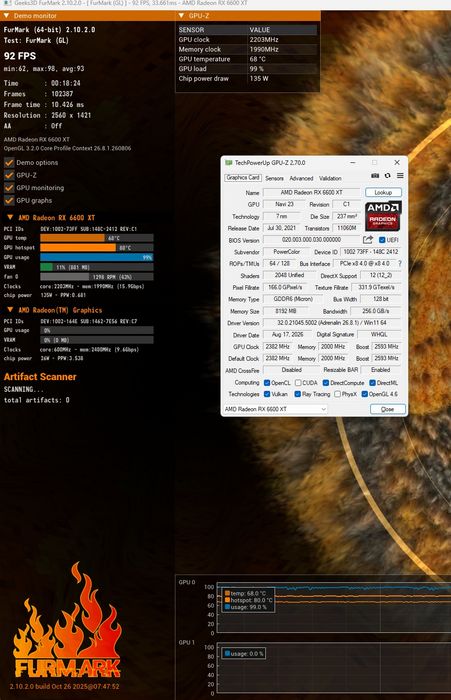The width and height of the screenshot is (451, 700).
Task: Click the Memory Size 8192 MB field
Action: point(286,311)
